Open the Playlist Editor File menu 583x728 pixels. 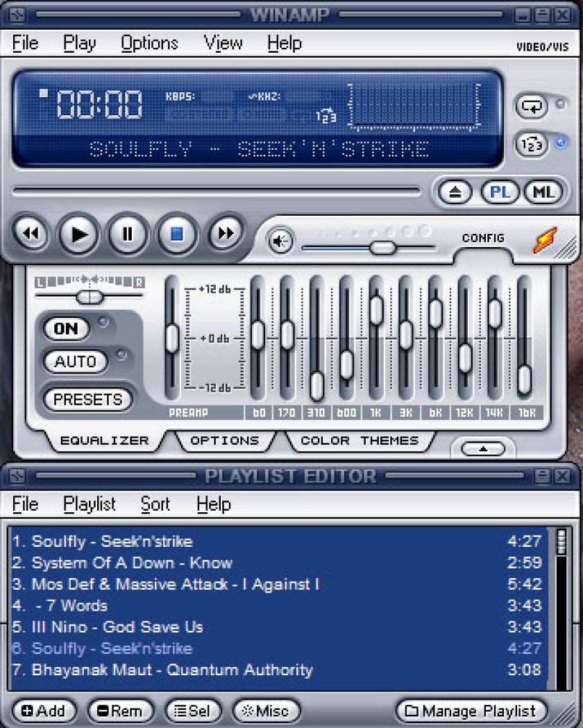click(x=25, y=505)
